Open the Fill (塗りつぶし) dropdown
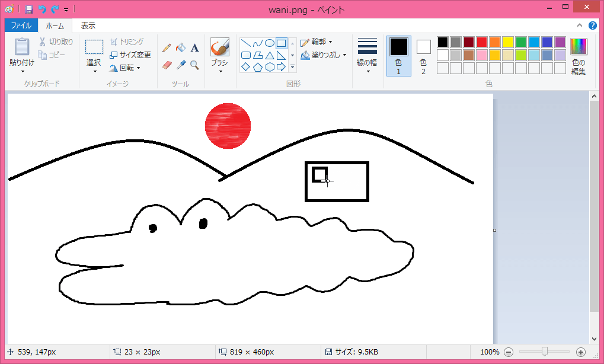Image resolution: width=604 pixels, height=364 pixels. (x=323, y=55)
